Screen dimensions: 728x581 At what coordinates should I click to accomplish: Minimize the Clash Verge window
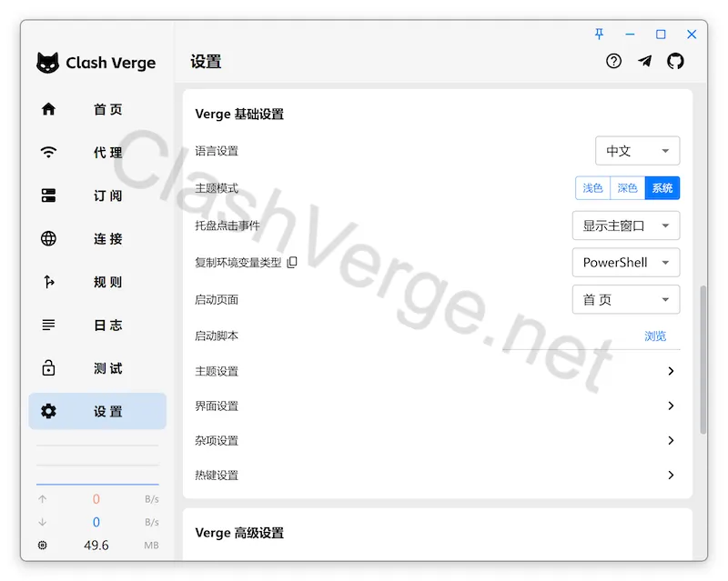(630, 34)
